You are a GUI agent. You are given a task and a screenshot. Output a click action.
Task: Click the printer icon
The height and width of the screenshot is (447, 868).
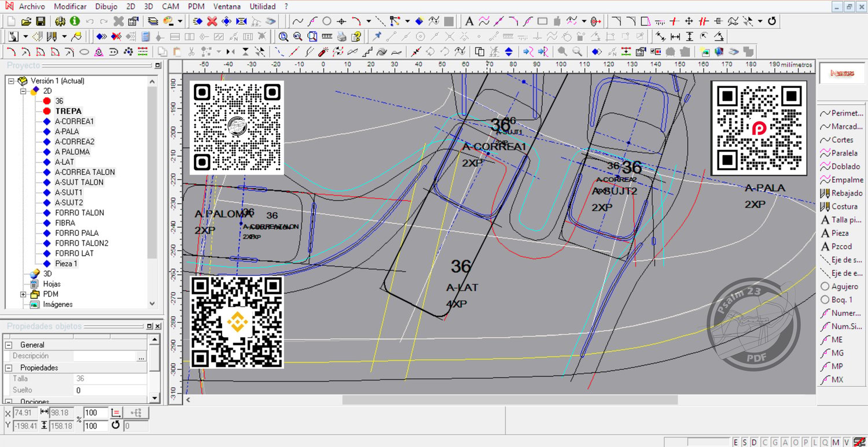click(341, 36)
